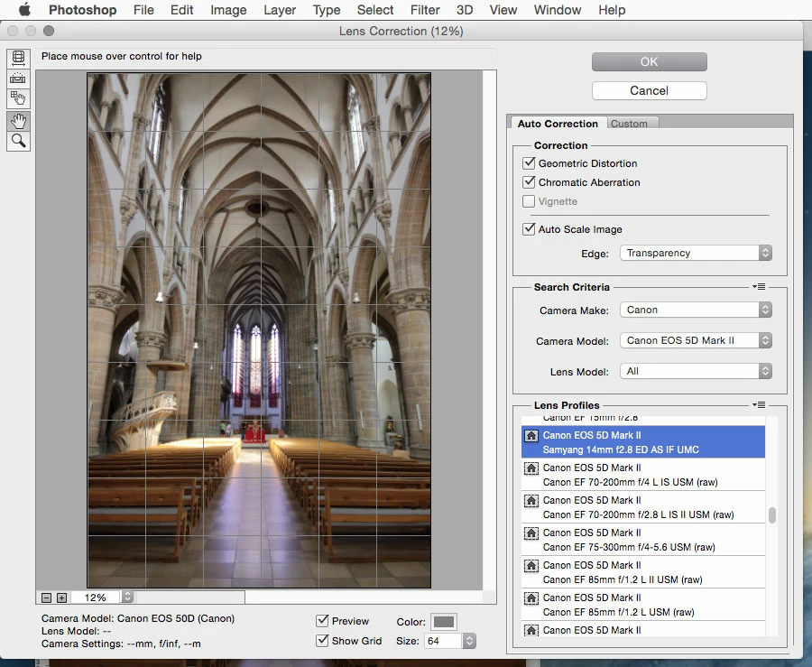The height and width of the screenshot is (667, 812).
Task: Select Canon EF 85mm f/1.2 L USM profile
Action: coord(642,605)
